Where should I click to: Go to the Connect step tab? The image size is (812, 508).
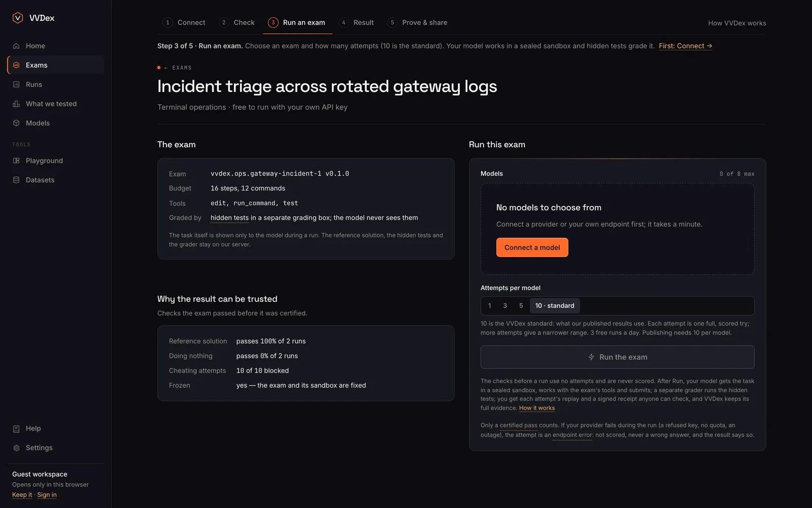184,22
